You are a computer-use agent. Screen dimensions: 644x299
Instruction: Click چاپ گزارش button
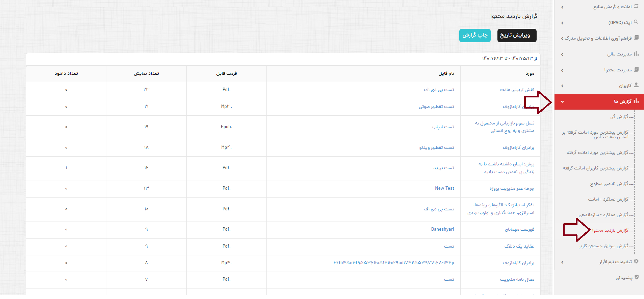coord(475,36)
